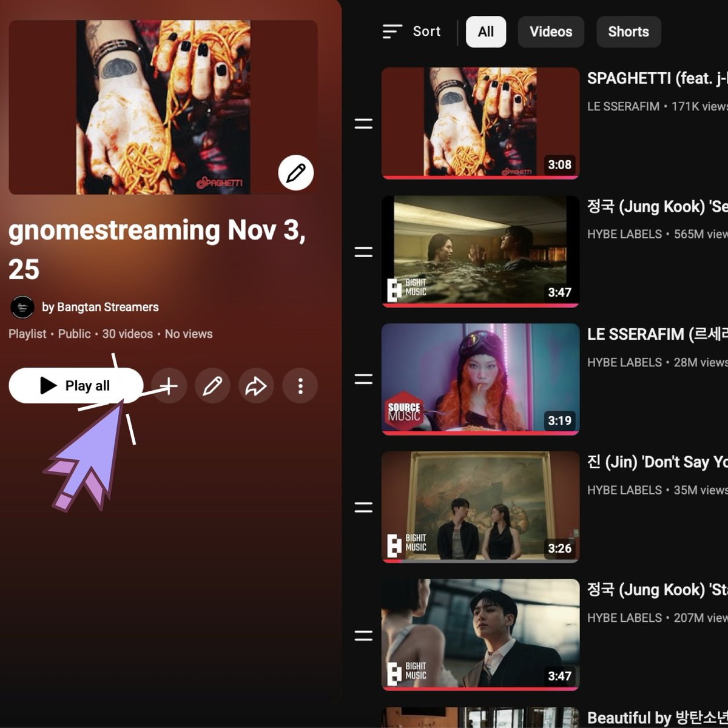
Task: Select the Shorts filter chip
Action: click(629, 32)
